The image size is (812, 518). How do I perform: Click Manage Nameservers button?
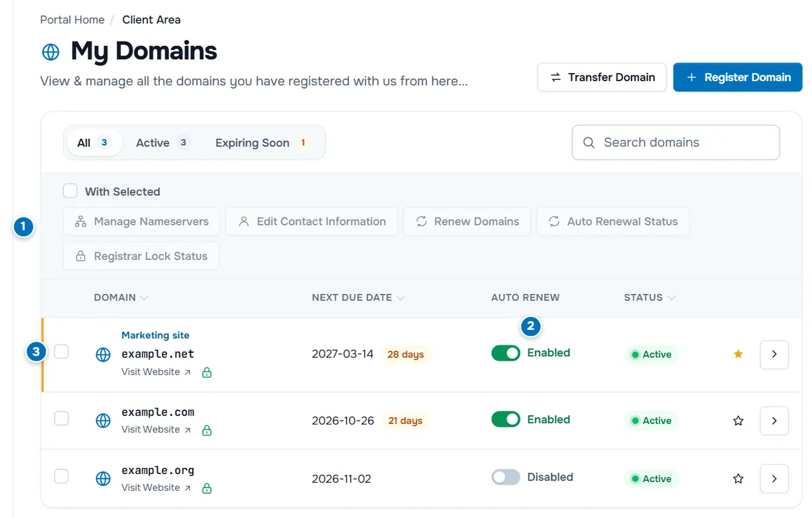click(x=141, y=221)
